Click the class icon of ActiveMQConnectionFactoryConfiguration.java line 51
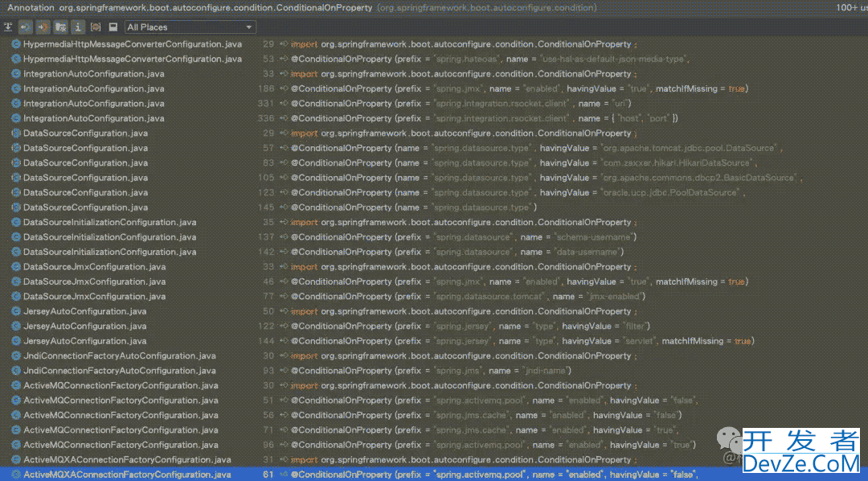Screen dimensions: 868x481 [16, 400]
